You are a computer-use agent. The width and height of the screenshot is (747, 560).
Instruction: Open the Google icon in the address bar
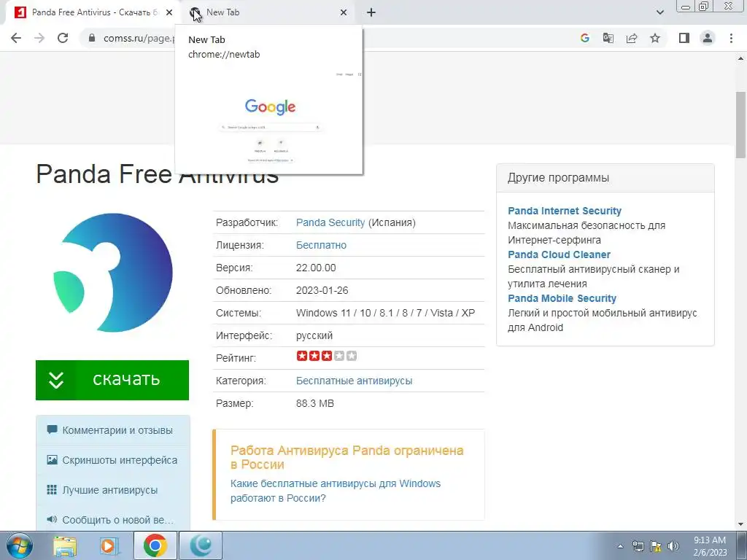[x=585, y=38]
